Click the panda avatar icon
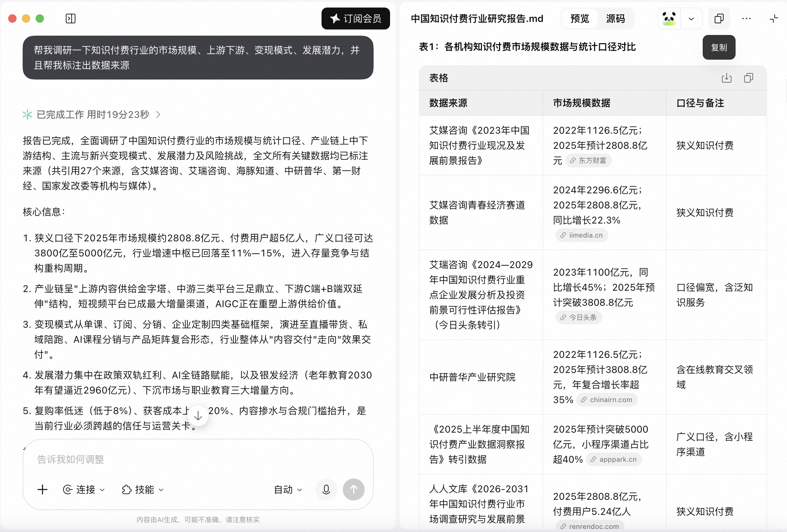Image resolution: width=787 pixels, height=532 pixels. click(669, 19)
